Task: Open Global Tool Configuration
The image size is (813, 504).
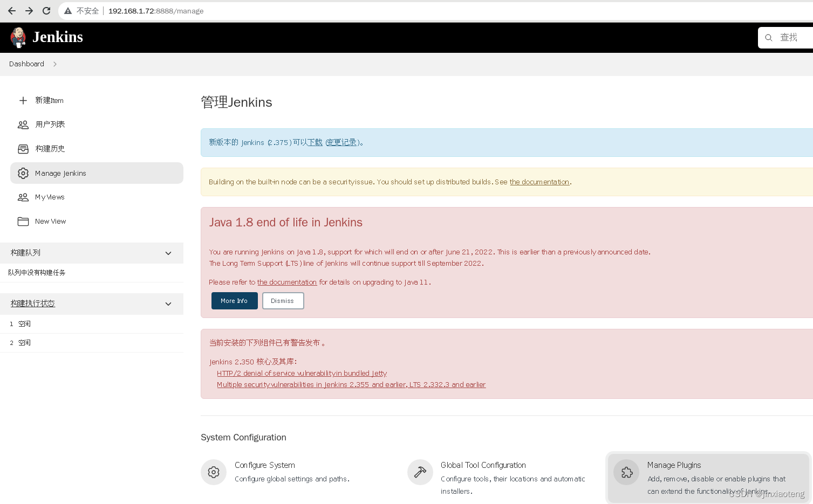Action: (483, 465)
